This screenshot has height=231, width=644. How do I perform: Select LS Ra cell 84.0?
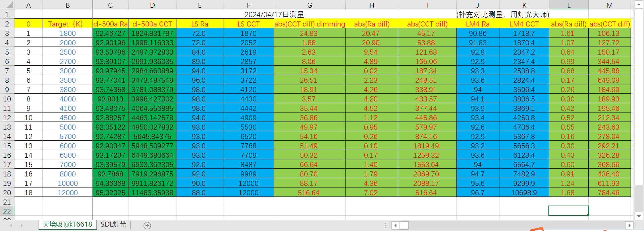[200, 52]
